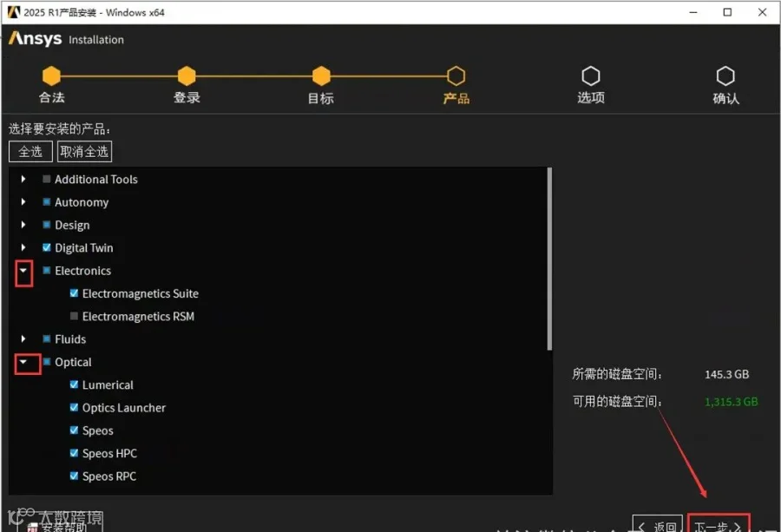Expand the Fluids tree node
This screenshot has height=532, width=781.
[x=23, y=339]
